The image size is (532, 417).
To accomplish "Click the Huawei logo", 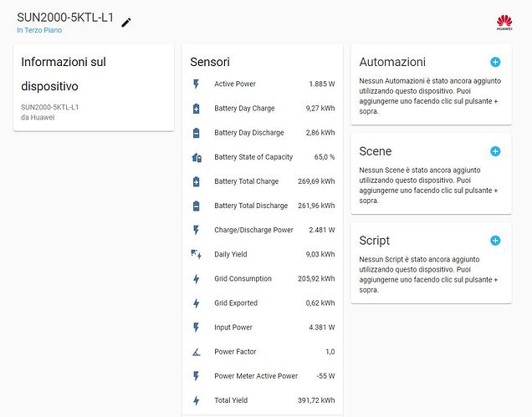I will coord(504,22).
